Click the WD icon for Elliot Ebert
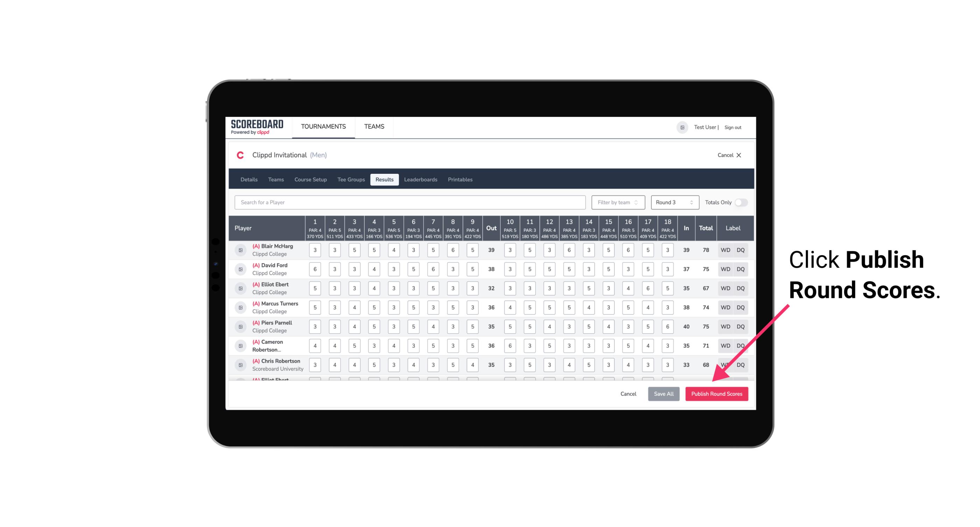The height and width of the screenshot is (527, 980). coord(726,288)
